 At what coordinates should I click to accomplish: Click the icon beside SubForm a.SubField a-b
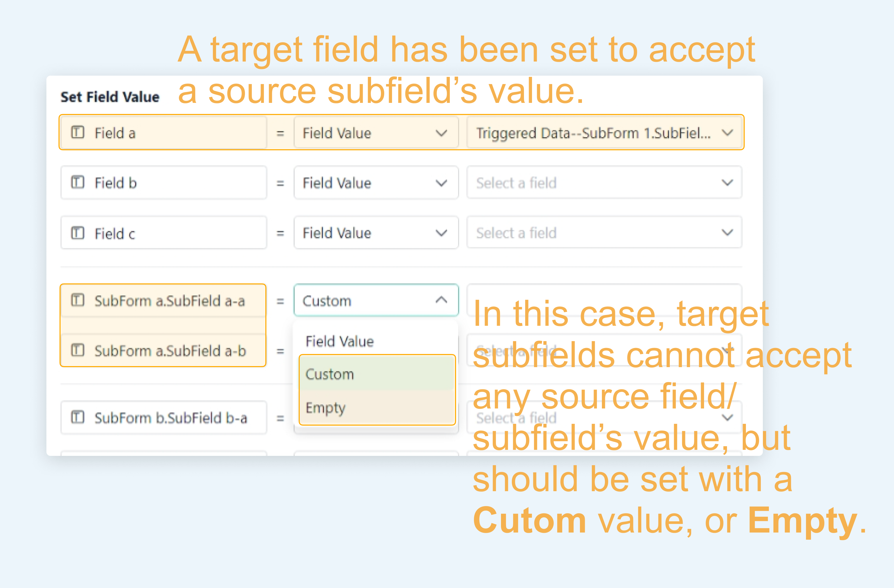click(78, 350)
